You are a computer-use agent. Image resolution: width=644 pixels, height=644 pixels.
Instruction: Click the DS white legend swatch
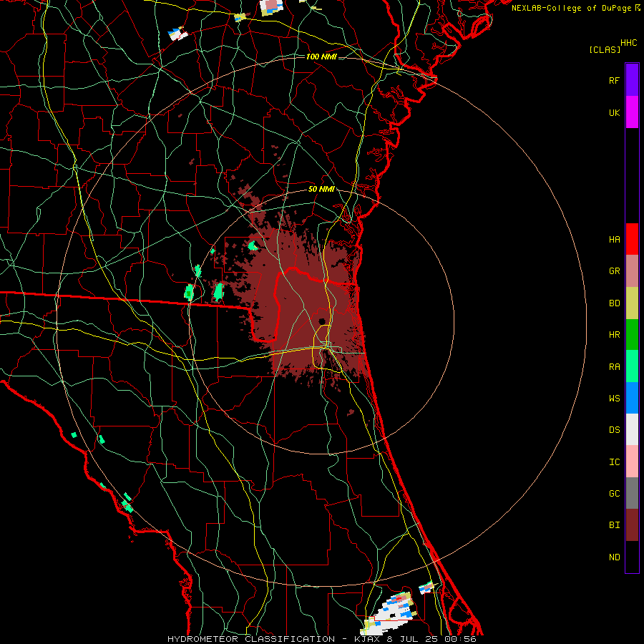(632, 429)
